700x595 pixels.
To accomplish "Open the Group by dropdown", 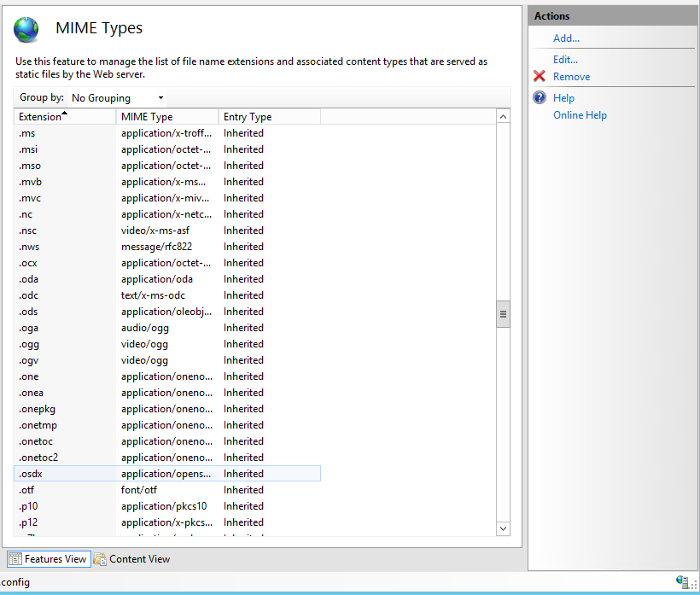I will click(117, 98).
